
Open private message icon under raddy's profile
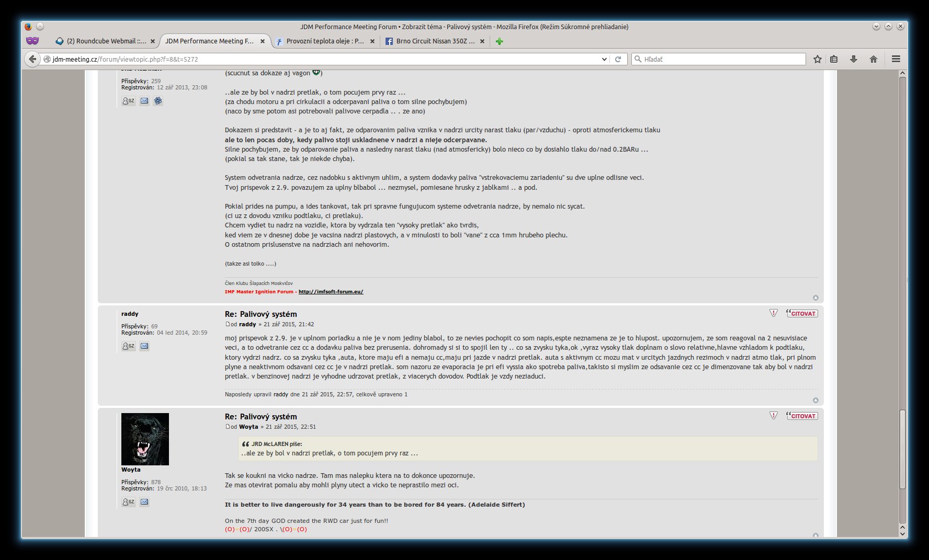pyautogui.click(x=128, y=346)
